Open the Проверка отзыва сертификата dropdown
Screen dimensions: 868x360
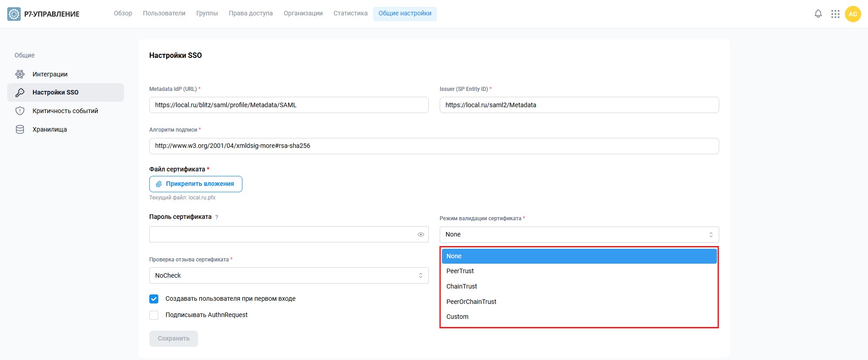tap(289, 275)
